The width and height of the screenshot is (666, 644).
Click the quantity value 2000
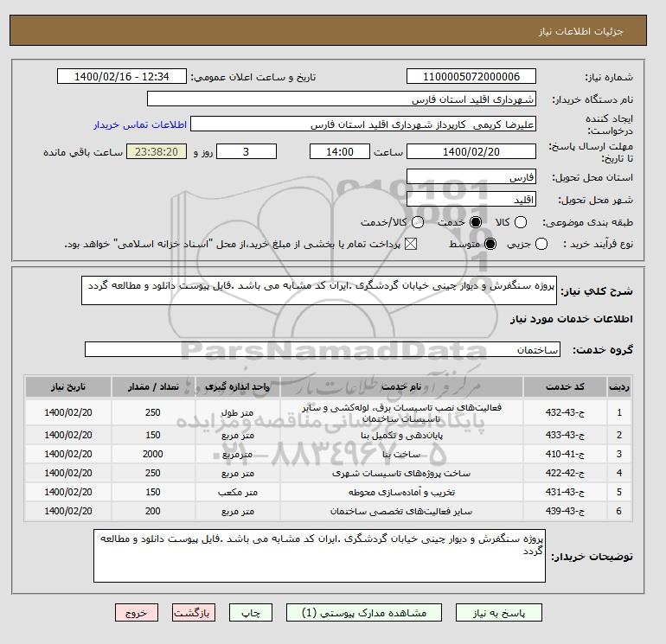(x=153, y=454)
